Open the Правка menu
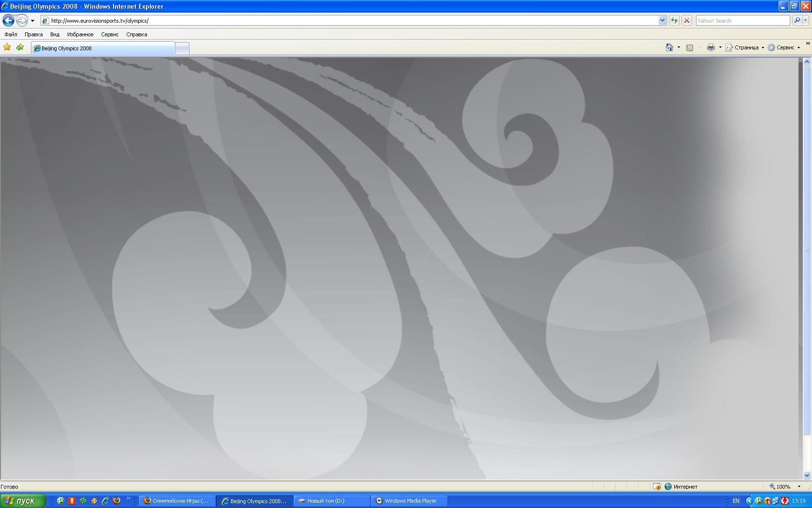Screen dimensions: 812x508 point(33,34)
